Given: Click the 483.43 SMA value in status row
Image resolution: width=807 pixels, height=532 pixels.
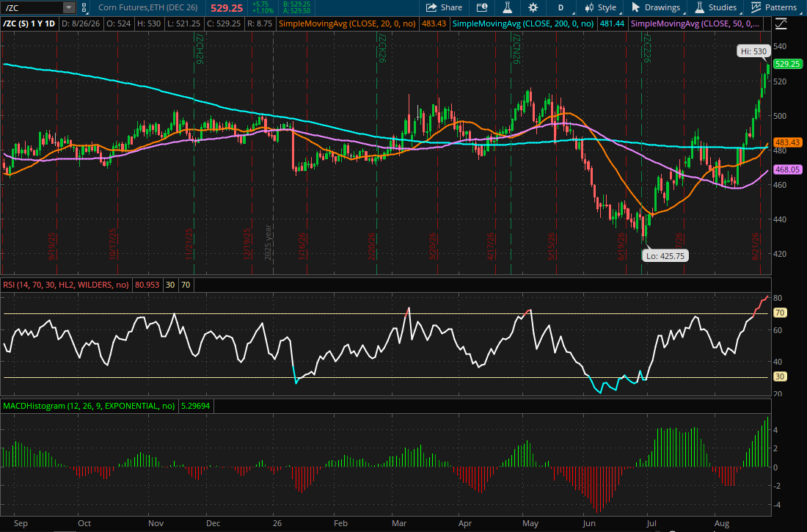Looking at the screenshot, I should click(x=433, y=23).
